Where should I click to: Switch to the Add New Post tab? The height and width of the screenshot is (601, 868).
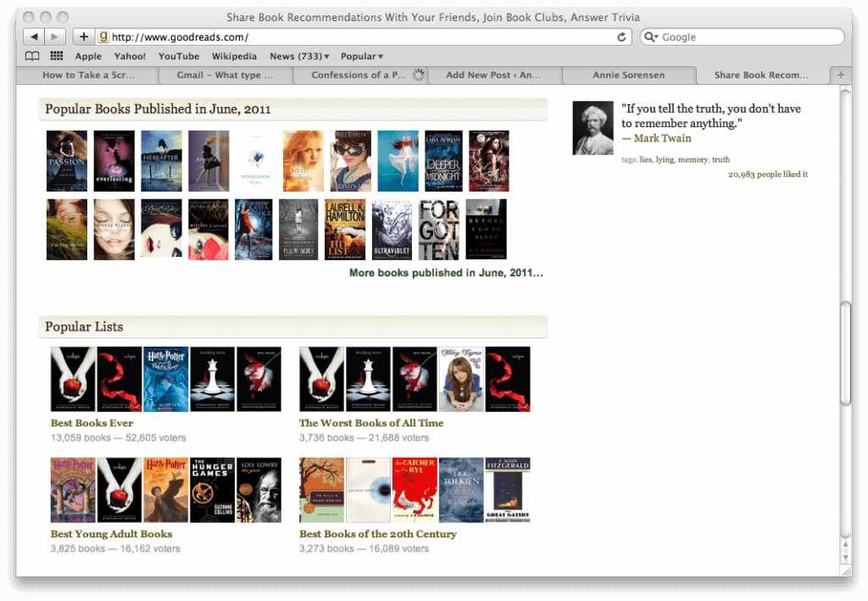click(x=494, y=75)
